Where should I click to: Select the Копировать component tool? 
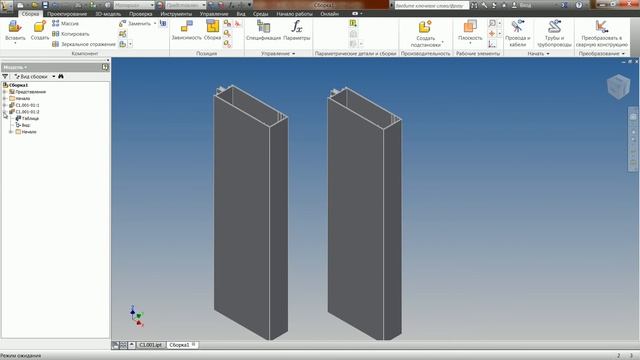71,34
